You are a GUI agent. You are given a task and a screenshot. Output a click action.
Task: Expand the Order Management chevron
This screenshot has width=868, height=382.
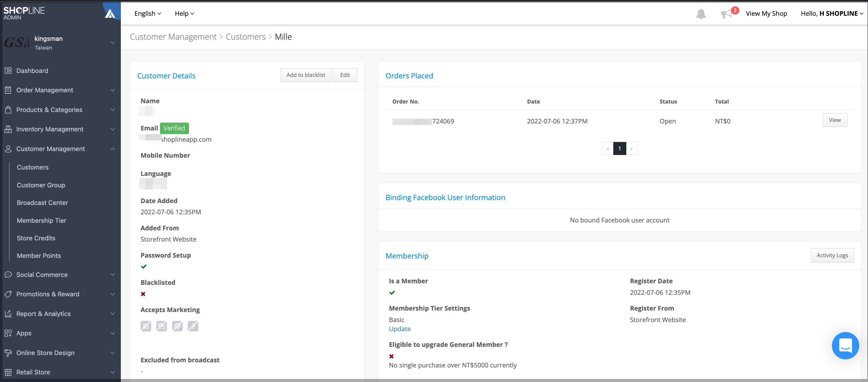pos(113,90)
